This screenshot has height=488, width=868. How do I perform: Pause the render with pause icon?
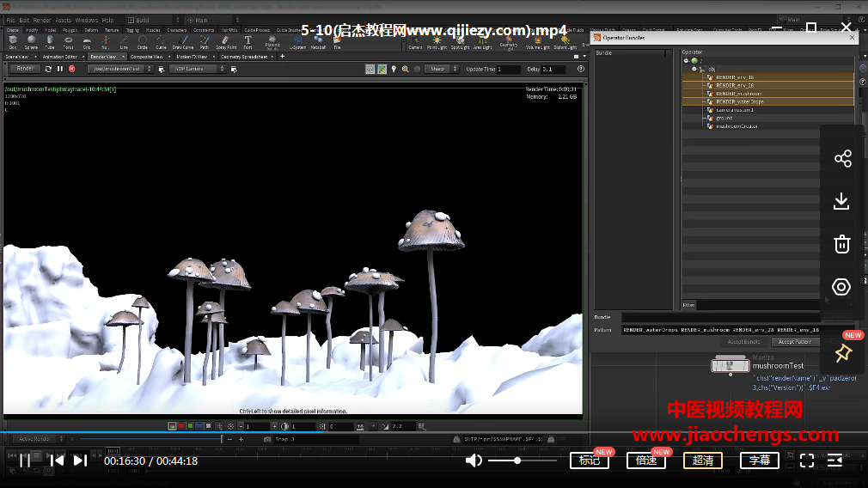(x=60, y=69)
